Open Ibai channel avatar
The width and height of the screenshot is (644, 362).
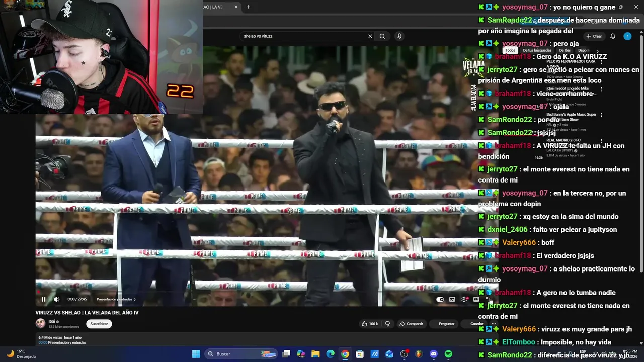click(40, 323)
